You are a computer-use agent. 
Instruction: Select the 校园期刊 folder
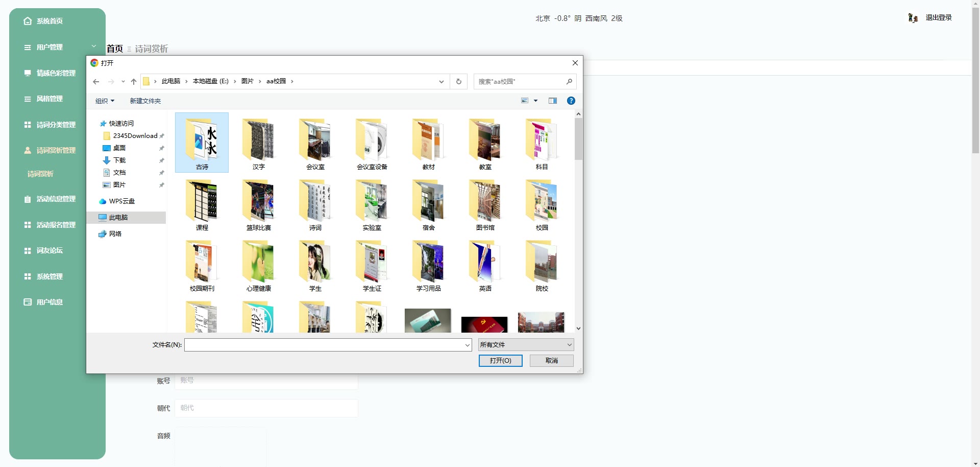(x=202, y=264)
